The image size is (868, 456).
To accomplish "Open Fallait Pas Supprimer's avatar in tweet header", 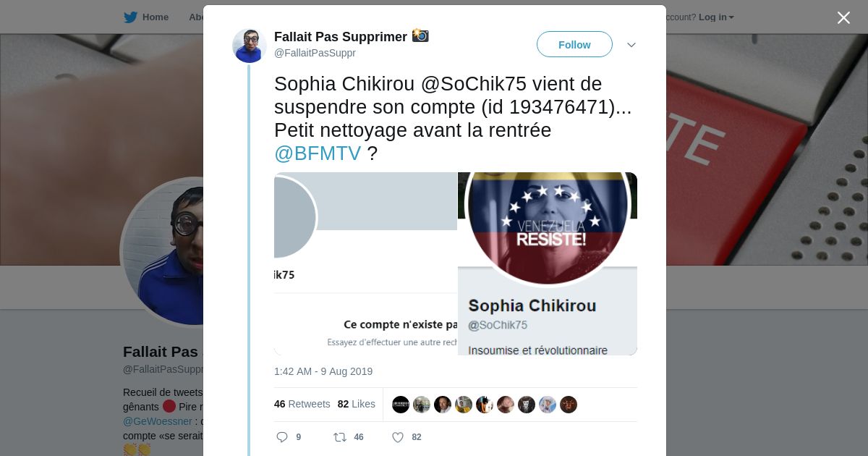I will pos(250,46).
